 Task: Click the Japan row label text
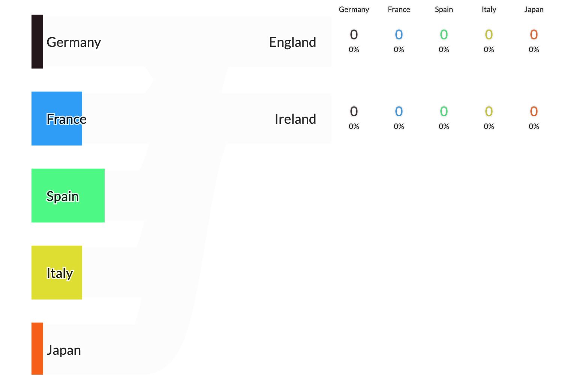64,350
